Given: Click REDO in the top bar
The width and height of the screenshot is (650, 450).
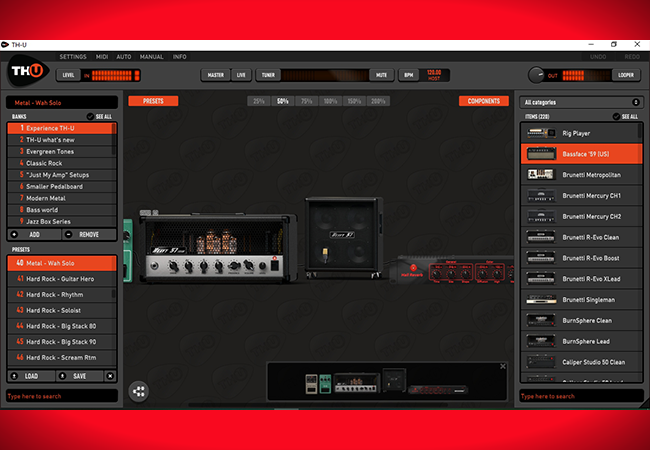Looking at the screenshot, I should click(632, 57).
